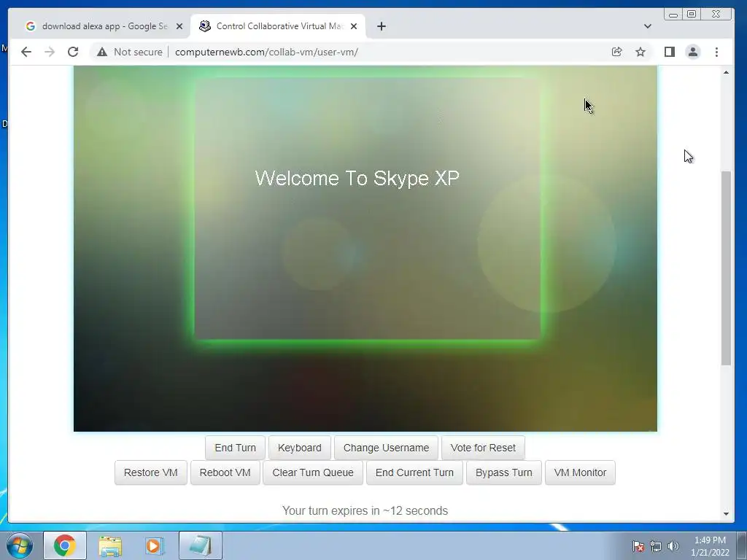Screen dimensions: 747x560
Task: Go back to the previous page
Action: [26, 52]
